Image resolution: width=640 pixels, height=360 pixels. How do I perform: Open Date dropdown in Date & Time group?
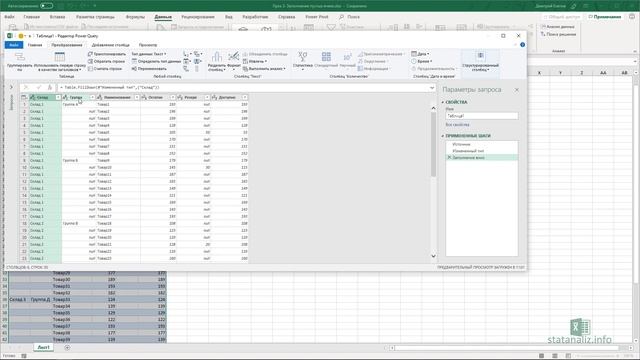point(420,54)
